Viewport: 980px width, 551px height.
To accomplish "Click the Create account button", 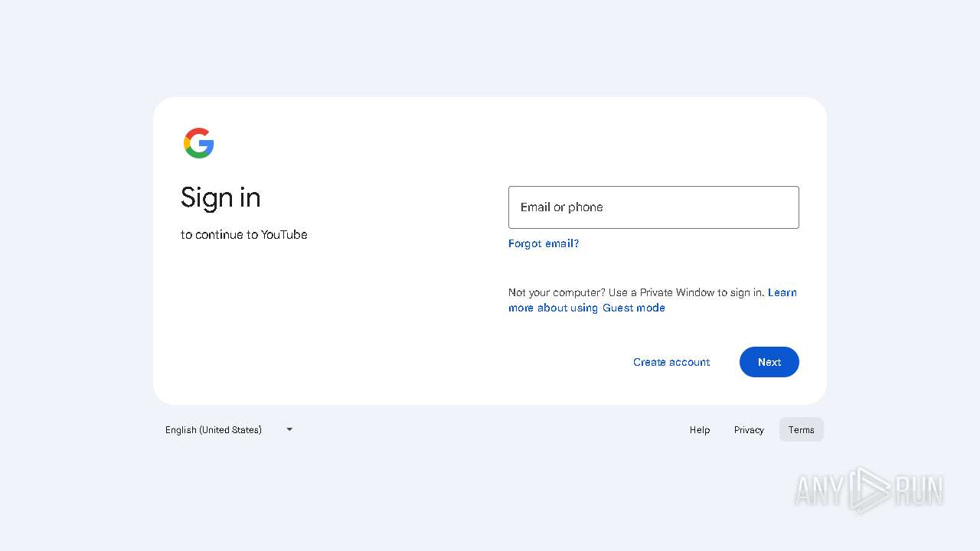I will [x=671, y=362].
